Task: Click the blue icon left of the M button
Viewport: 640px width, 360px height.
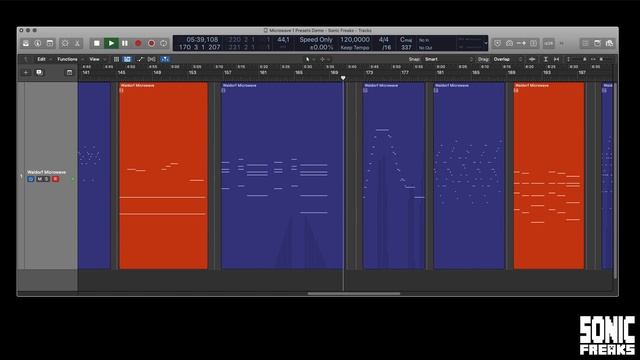Action: point(31,179)
